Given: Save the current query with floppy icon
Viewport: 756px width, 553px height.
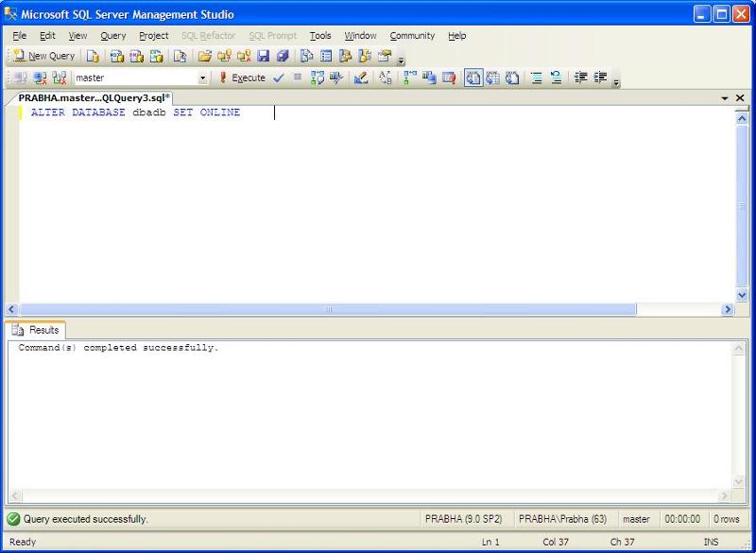Looking at the screenshot, I should pyautogui.click(x=264, y=57).
